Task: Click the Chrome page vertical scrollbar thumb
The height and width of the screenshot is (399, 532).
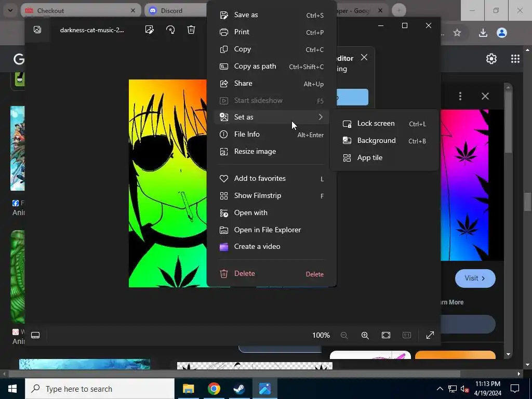Action: coord(527,202)
